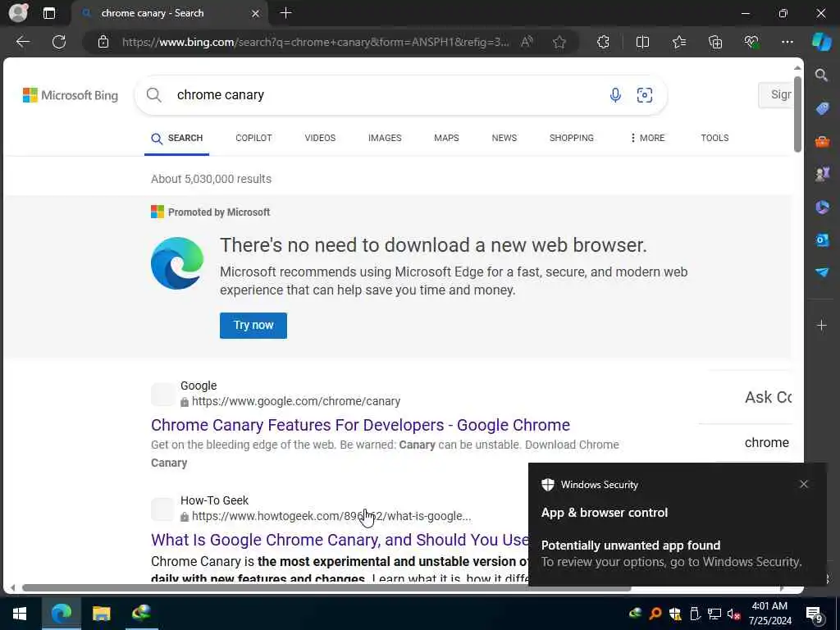Open sidebar Microsoft 365 icon
840x630 pixels.
coord(822,207)
